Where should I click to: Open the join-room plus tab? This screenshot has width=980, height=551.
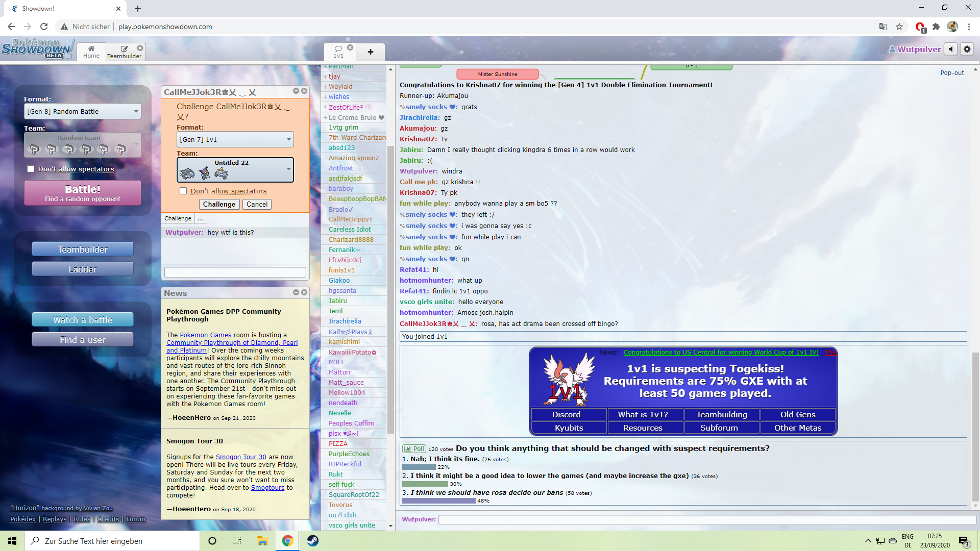click(371, 52)
